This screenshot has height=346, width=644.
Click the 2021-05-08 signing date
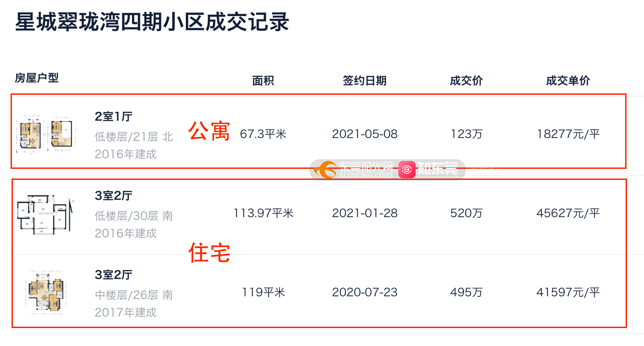pyautogui.click(x=365, y=134)
